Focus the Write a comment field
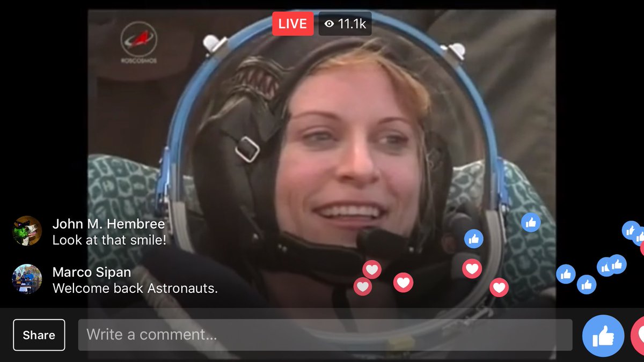 click(325, 335)
